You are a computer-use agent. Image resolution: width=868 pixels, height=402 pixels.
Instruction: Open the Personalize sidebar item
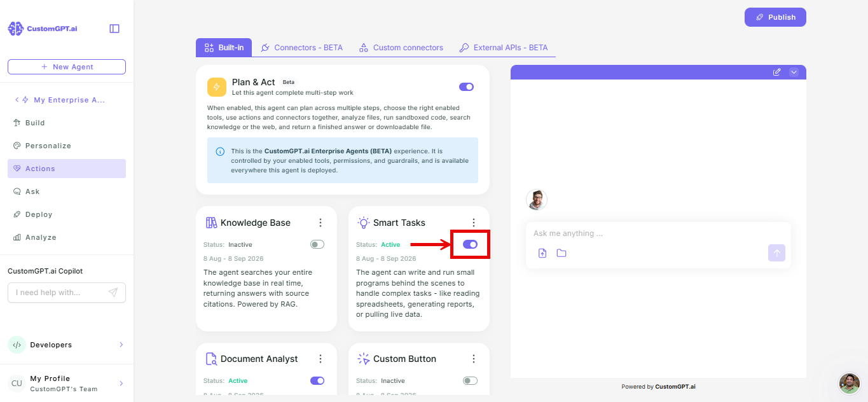click(67, 146)
